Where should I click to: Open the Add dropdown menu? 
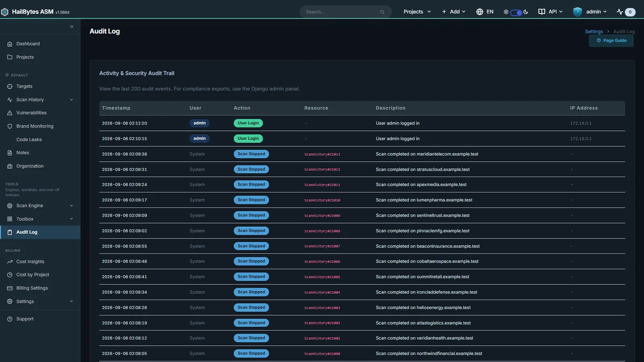pos(454,12)
